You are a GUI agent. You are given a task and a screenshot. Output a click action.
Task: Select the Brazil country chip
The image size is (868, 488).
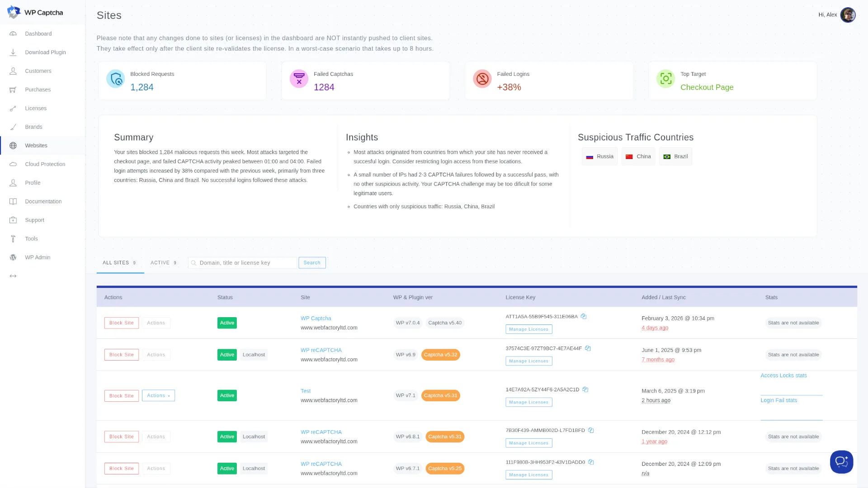(675, 157)
